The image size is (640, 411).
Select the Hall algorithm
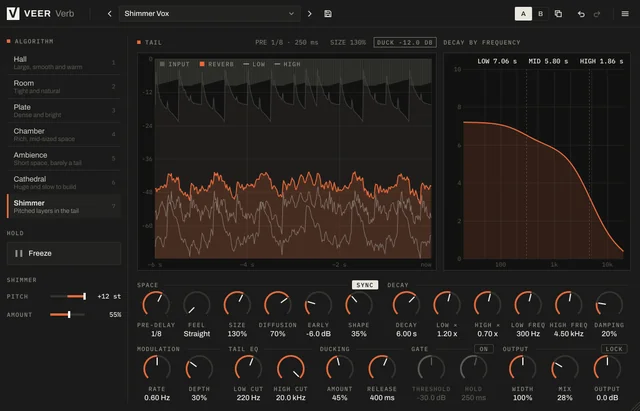click(x=64, y=62)
